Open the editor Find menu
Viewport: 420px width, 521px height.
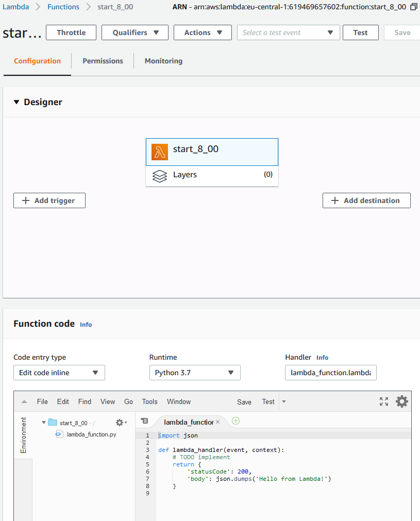click(x=85, y=402)
